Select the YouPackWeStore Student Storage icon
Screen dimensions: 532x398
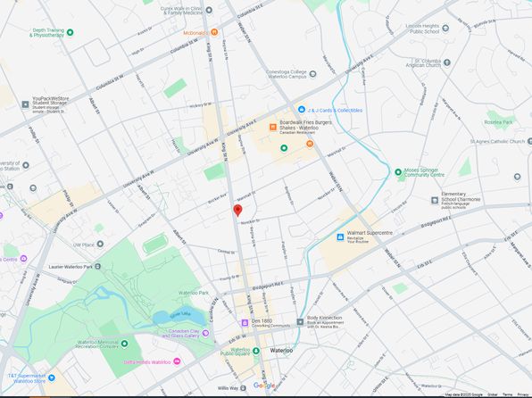click(26, 104)
